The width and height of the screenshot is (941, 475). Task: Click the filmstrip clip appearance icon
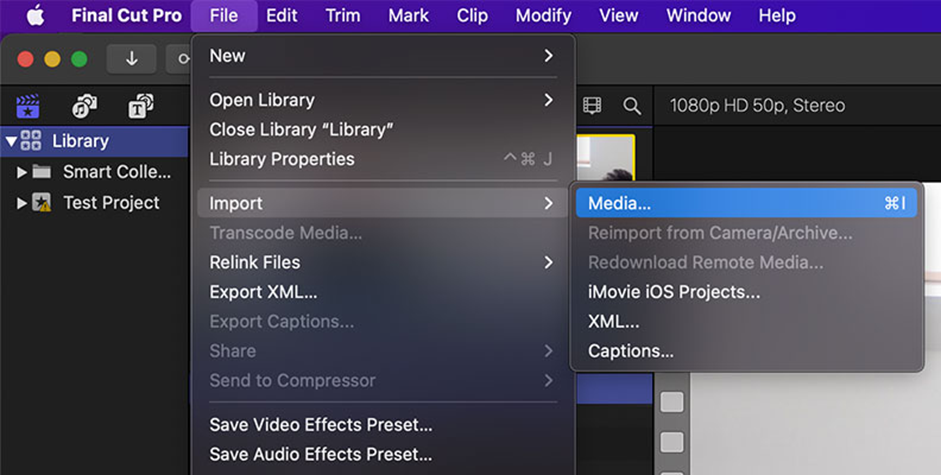click(592, 106)
